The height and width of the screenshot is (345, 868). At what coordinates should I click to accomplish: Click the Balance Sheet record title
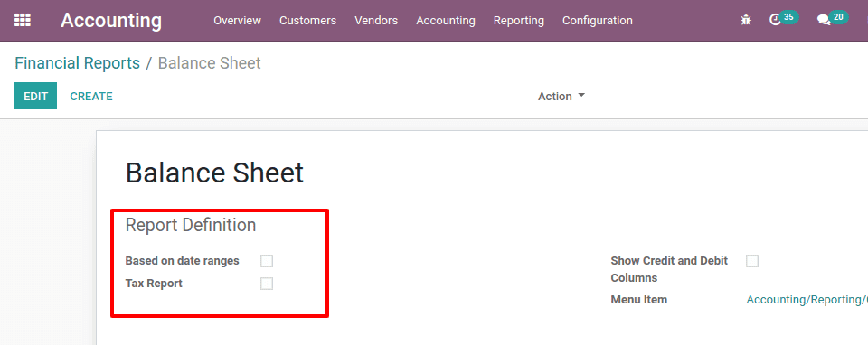click(x=215, y=173)
